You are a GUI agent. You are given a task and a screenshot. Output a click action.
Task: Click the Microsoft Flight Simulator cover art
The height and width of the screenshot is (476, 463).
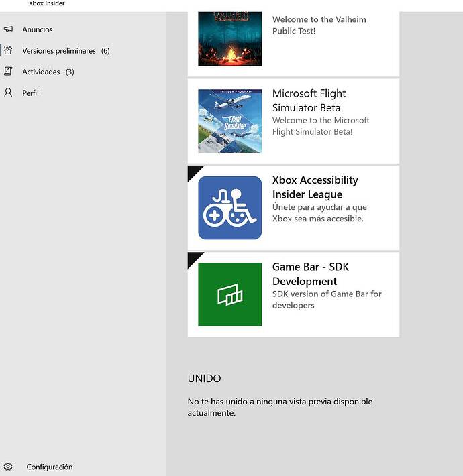tap(229, 121)
